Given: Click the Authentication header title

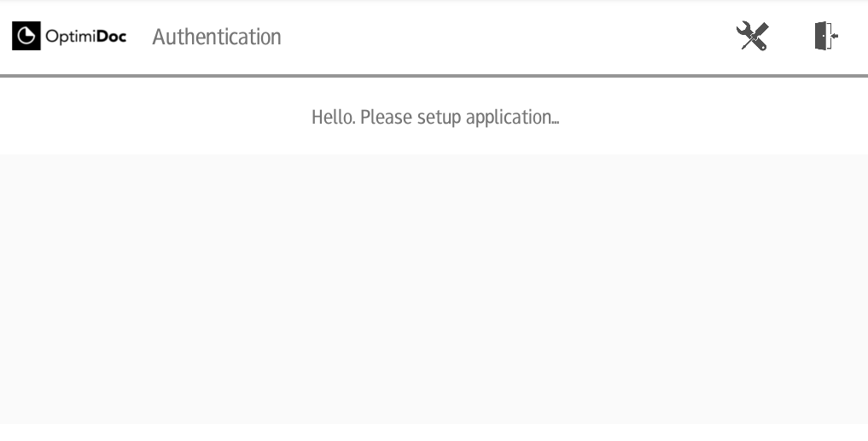Looking at the screenshot, I should click(217, 37).
